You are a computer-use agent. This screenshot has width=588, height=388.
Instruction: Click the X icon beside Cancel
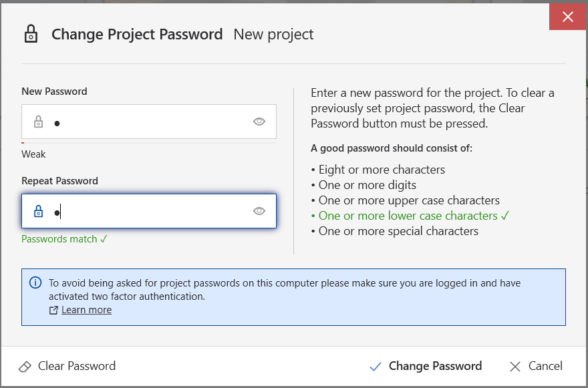515,366
